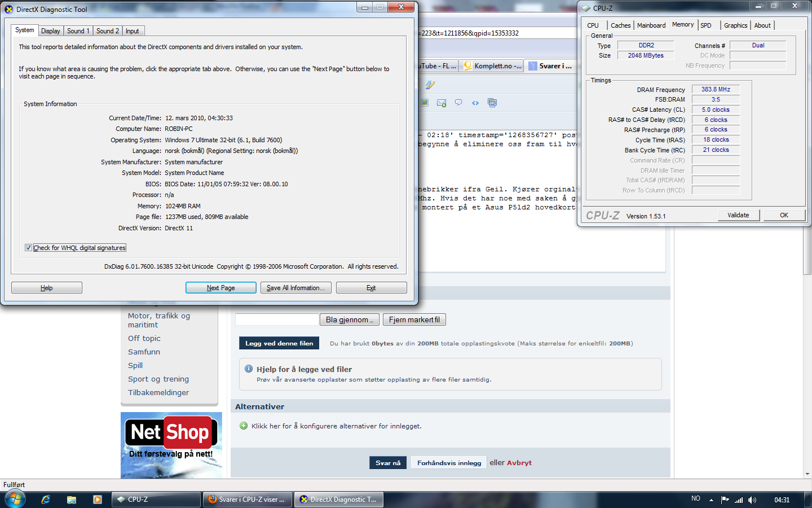Open the Mainboard tab in CPU-Z
The height and width of the screenshot is (508, 812).
pyautogui.click(x=651, y=25)
